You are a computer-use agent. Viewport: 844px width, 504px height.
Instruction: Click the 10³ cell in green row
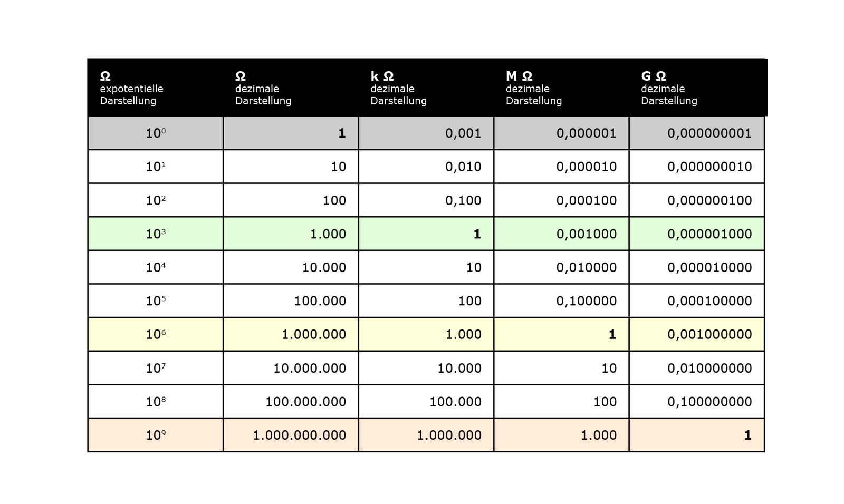pos(156,234)
